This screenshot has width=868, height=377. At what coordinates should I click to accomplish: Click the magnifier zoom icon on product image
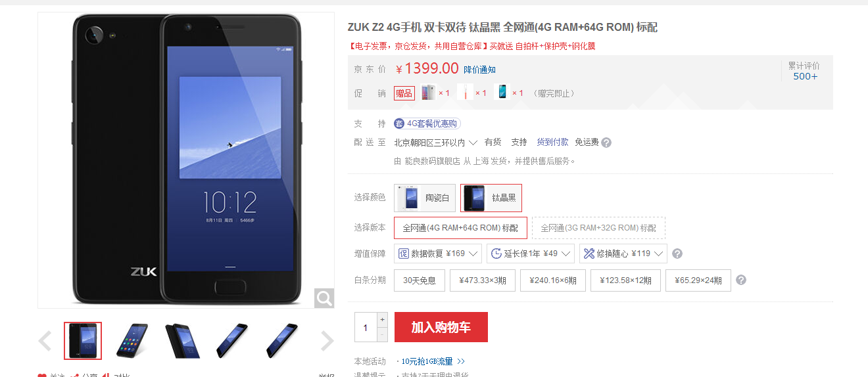tap(324, 298)
